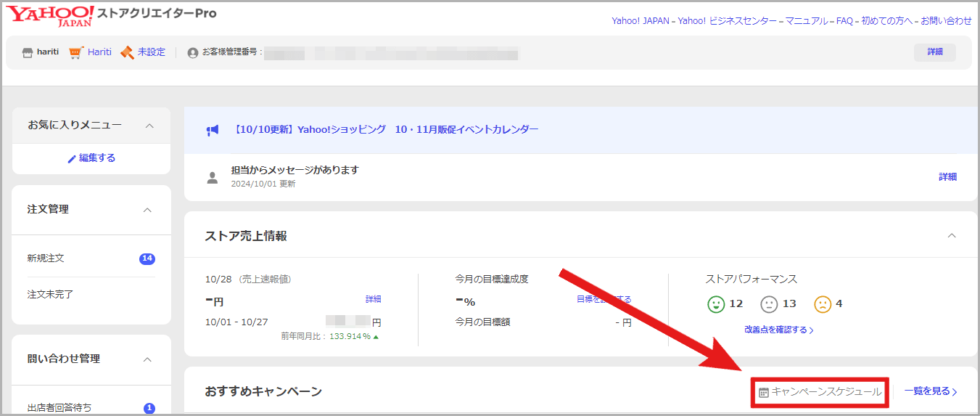
Task: Click the calendar icon in キャンペーンスケジュール
Action: tap(763, 393)
